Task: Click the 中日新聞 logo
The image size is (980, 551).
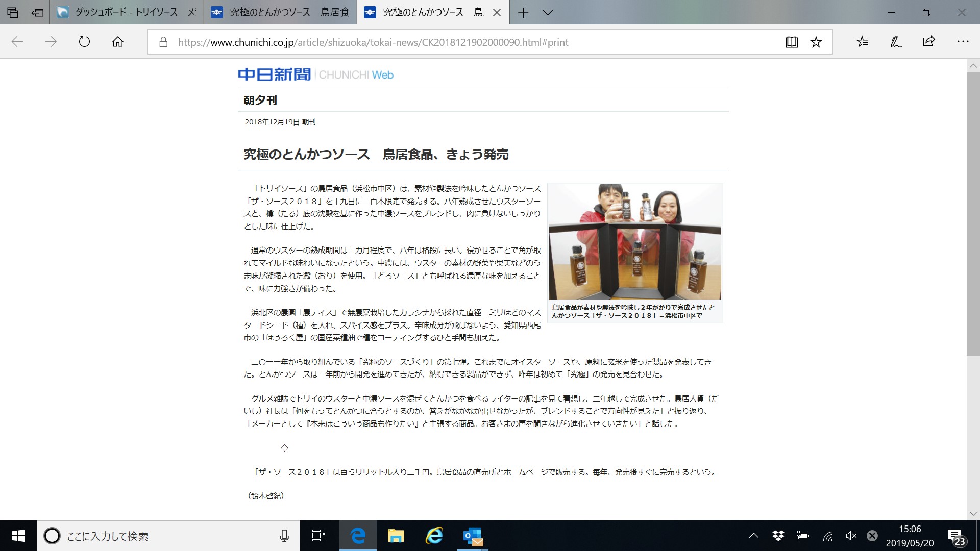Action: pyautogui.click(x=274, y=75)
